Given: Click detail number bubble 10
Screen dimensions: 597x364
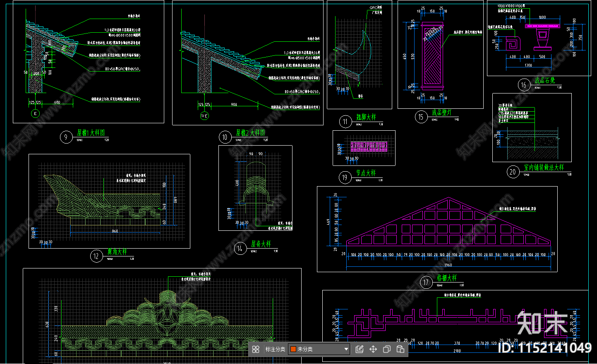Looking at the screenshot, I should (x=225, y=137).
